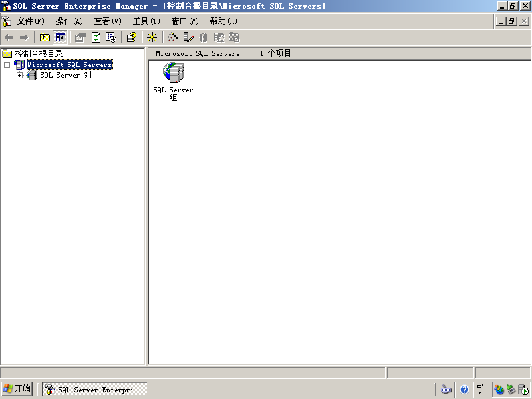Click the 1 个项目 item count text
The height and width of the screenshot is (399, 532).
pos(275,53)
